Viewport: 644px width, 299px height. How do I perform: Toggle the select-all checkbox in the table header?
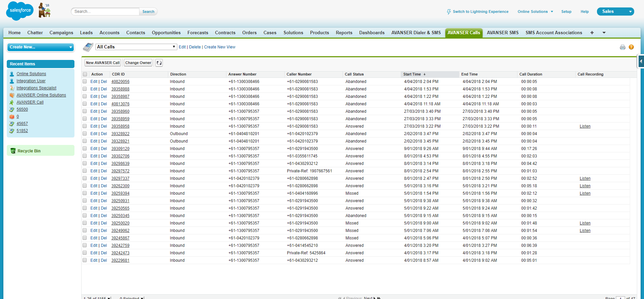click(x=85, y=74)
